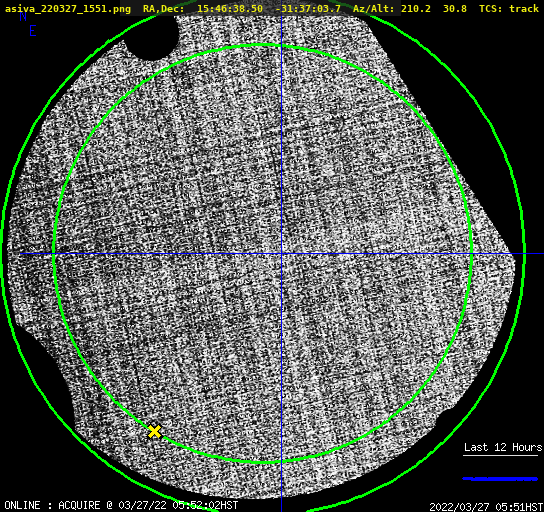
Task: Click the inner green circle at the right end of the horizontal line
Action: 471,254
